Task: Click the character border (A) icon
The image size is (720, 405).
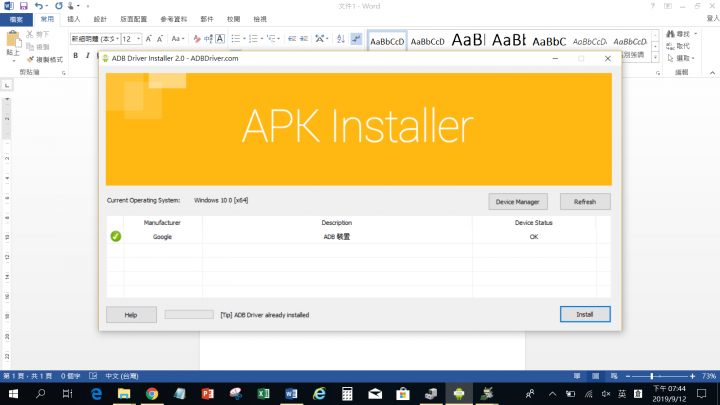Action: 220,39
